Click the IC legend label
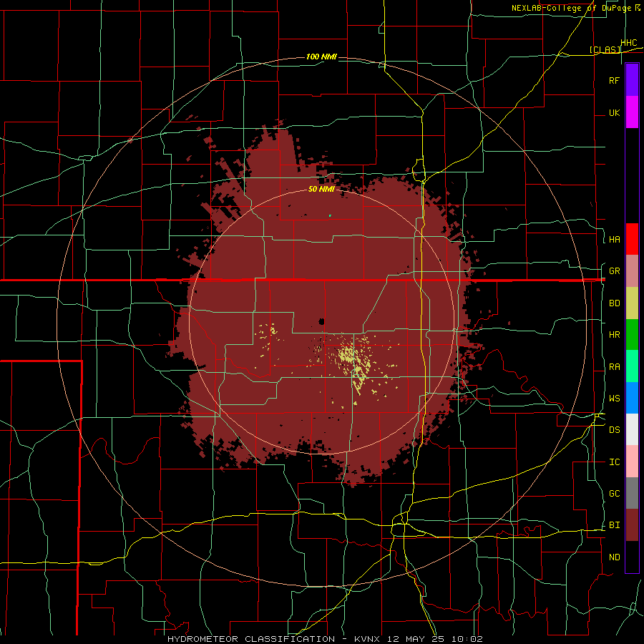 click(x=614, y=462)
